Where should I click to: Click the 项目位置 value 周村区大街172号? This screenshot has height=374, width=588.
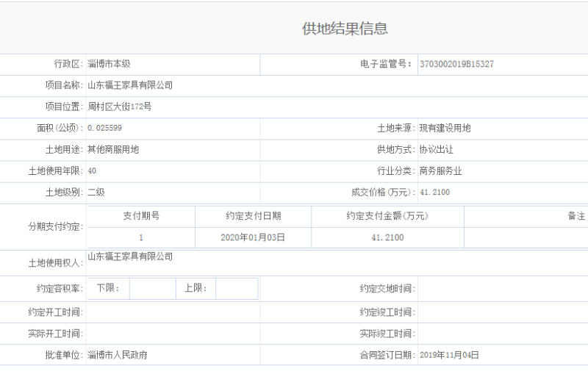pyautogui.click(x=119, y=107)
